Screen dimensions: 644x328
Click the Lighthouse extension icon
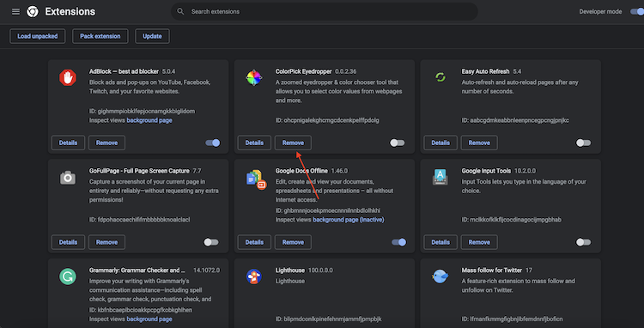(254, 276)
